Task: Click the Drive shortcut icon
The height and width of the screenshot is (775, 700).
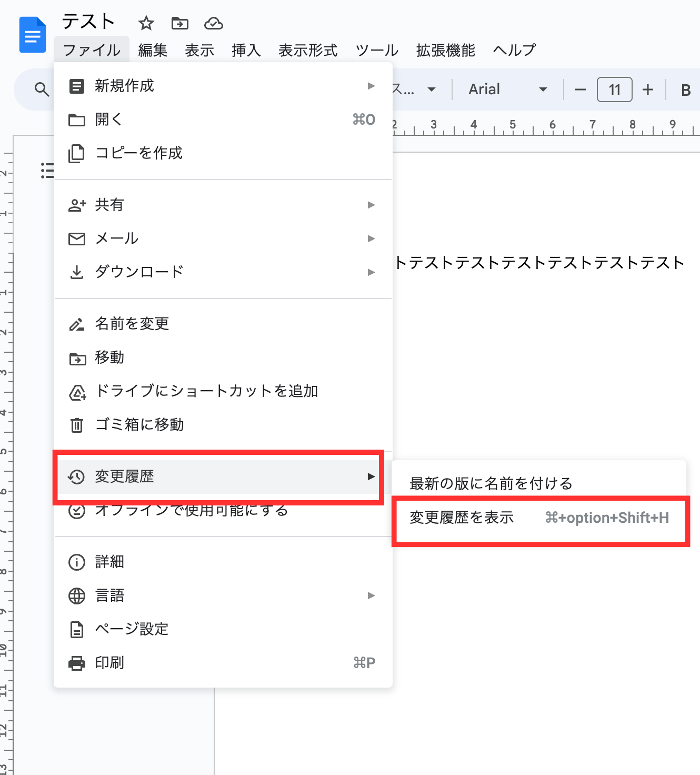Action: (x=77, y=393)
